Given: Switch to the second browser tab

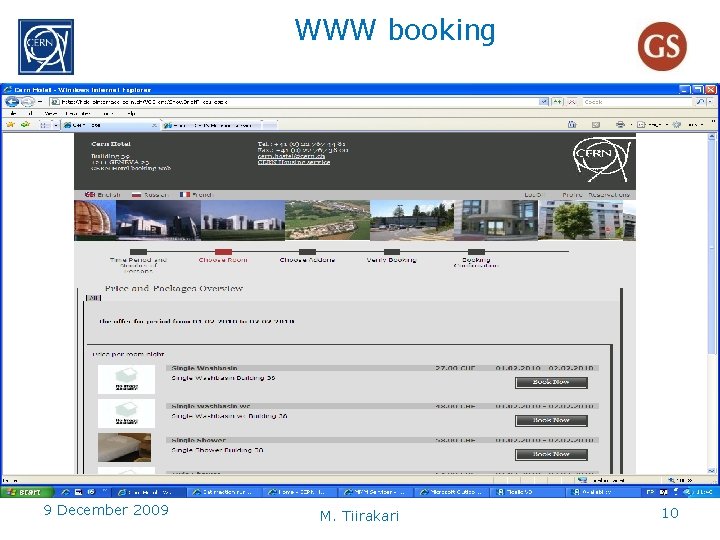Looking at the screenshot, I should coord(213,125).
